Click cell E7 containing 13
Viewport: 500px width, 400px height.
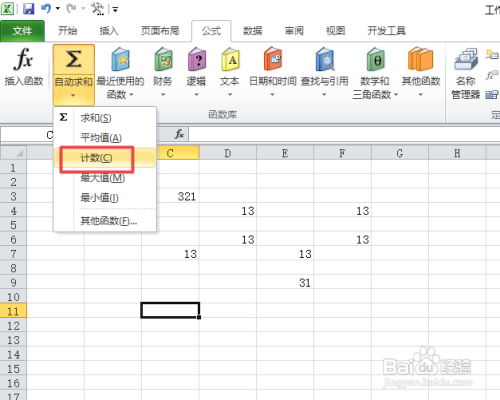(285, 254)
